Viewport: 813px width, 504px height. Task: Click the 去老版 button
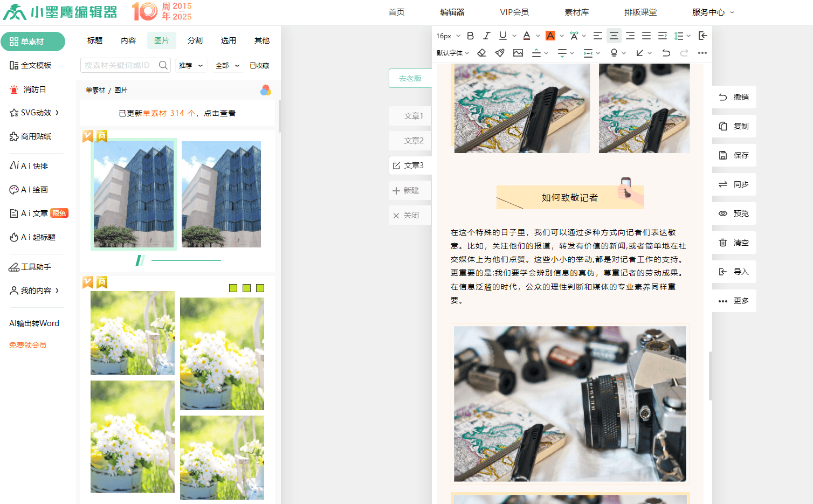point(410,78)
